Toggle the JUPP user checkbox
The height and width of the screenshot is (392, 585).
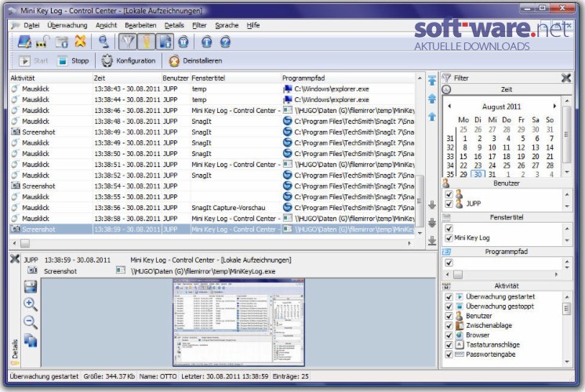449,204
